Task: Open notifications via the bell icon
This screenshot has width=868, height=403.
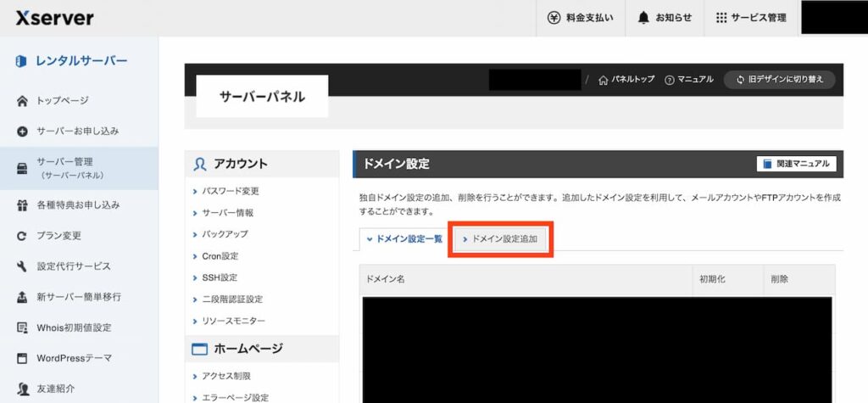Action: (643, 18)
